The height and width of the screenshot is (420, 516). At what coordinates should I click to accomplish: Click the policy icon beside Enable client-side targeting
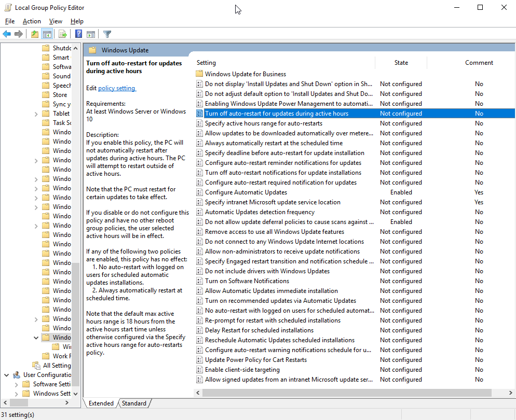(x=199, y=370)
